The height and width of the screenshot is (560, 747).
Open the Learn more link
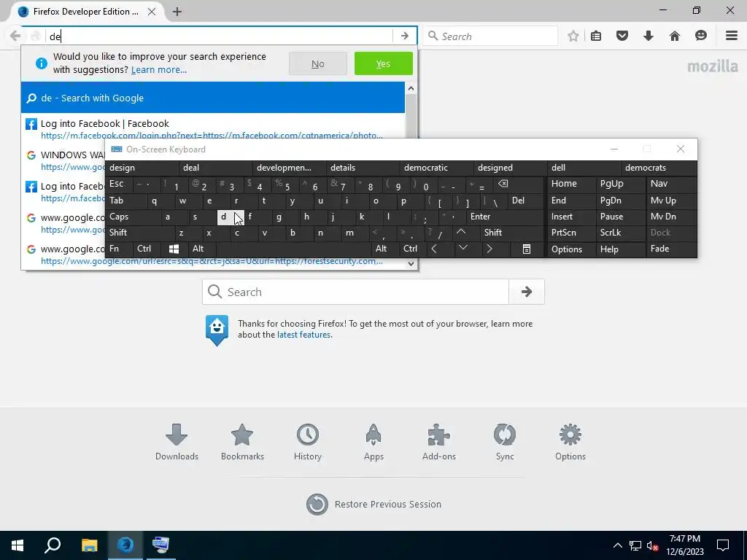coord(158,70)
